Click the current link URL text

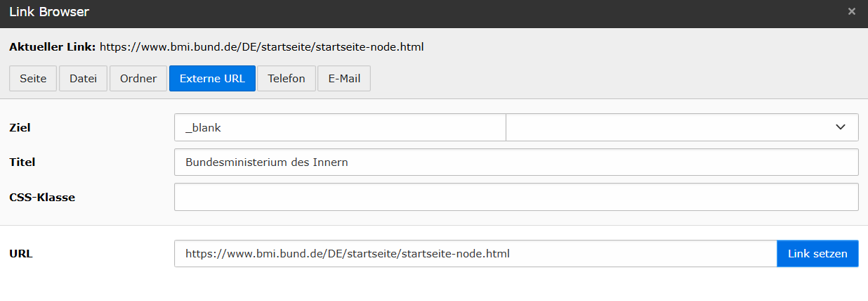(261, 48)
